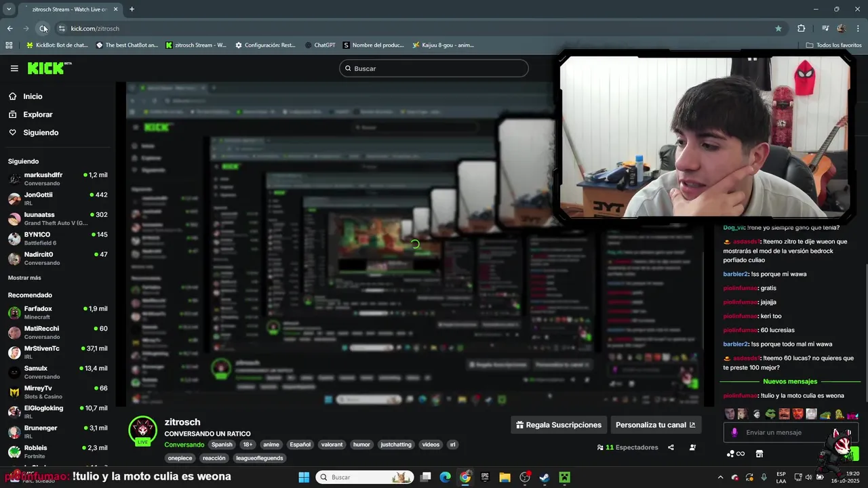Viewport: 868px width, 488px height.
Task: Open recommended channel Brunenger
Action: pyautogui.click(x=58, y=432)
